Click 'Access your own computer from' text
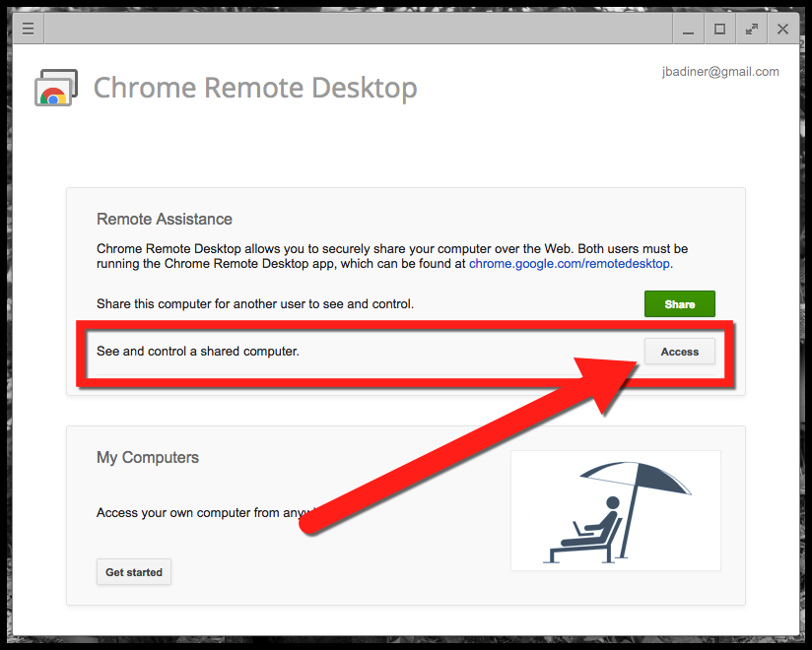This screenshot has width=812, height=650. coord(188,513)
